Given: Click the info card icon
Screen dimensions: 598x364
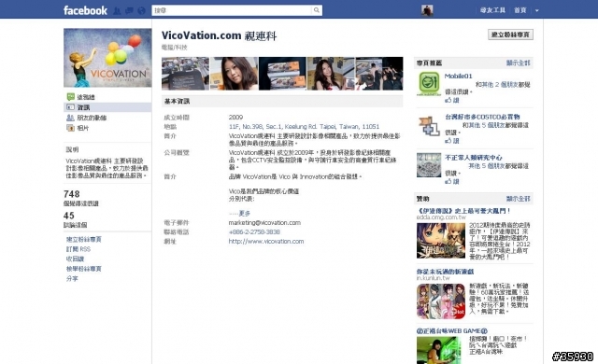Looking at the screenshot, I should [71, 107].
